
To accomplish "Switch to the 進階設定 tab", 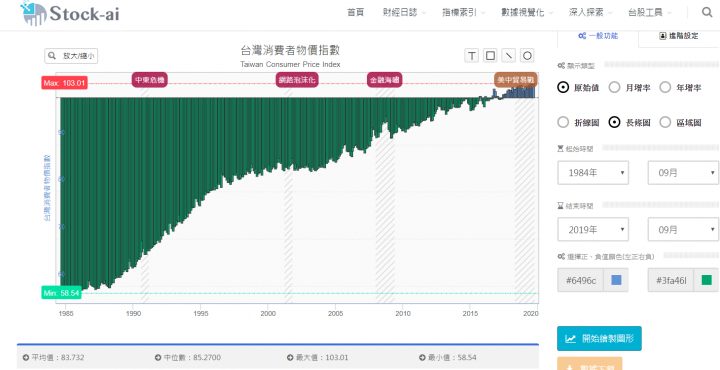I will [679, 36].
